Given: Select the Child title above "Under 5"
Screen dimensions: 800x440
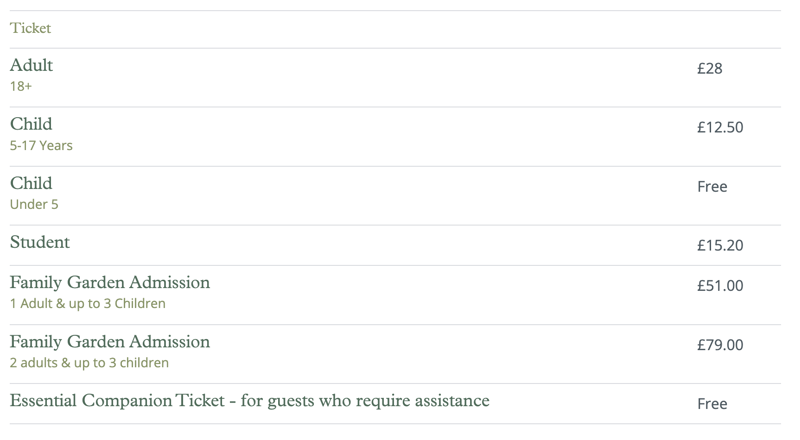Looking at the screenshot, I should (x=31, y=183).
